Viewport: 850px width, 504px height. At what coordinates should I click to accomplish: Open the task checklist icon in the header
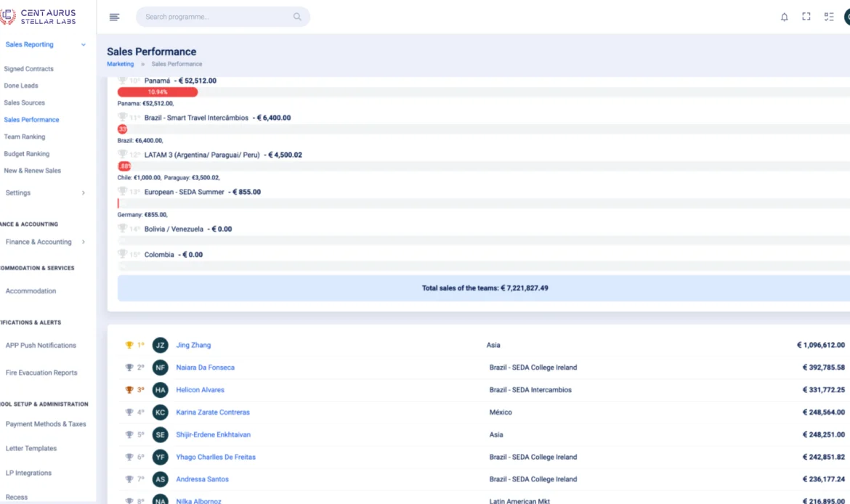point(829,16)
